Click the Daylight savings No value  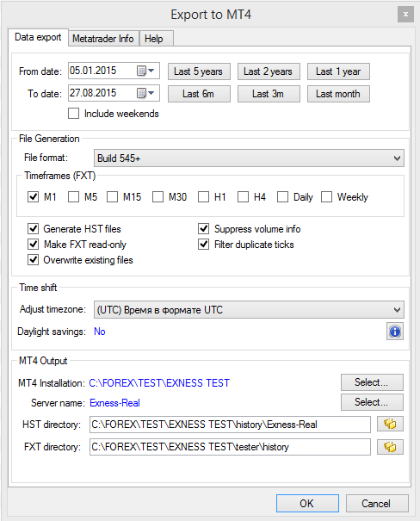point(100,332)
